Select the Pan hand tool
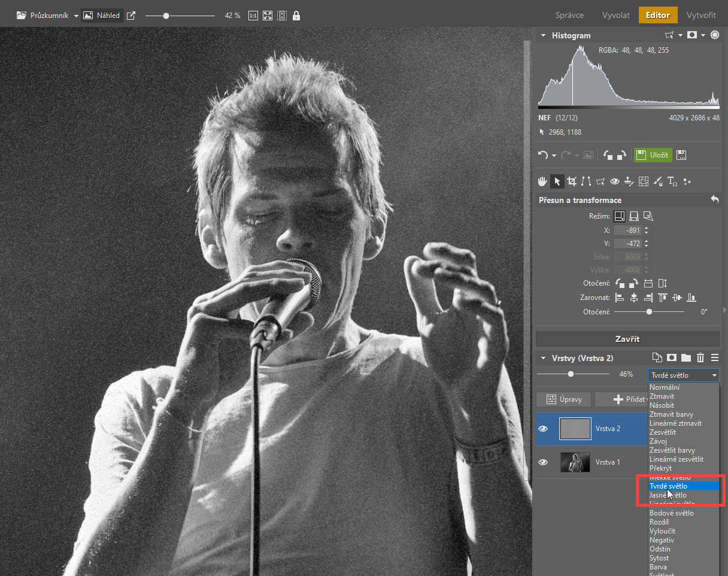This screenshot has height=576, width=728. (x=542, y=181)
